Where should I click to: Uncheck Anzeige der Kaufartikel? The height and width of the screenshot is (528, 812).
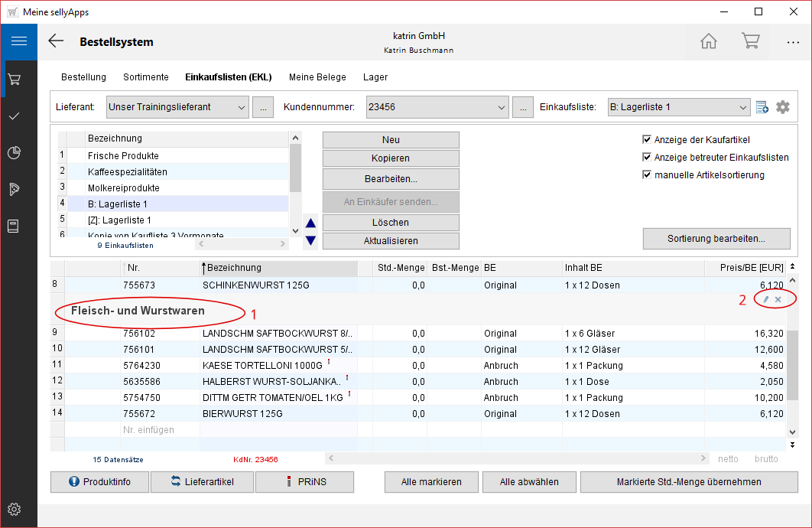click(x=648, y=140)
